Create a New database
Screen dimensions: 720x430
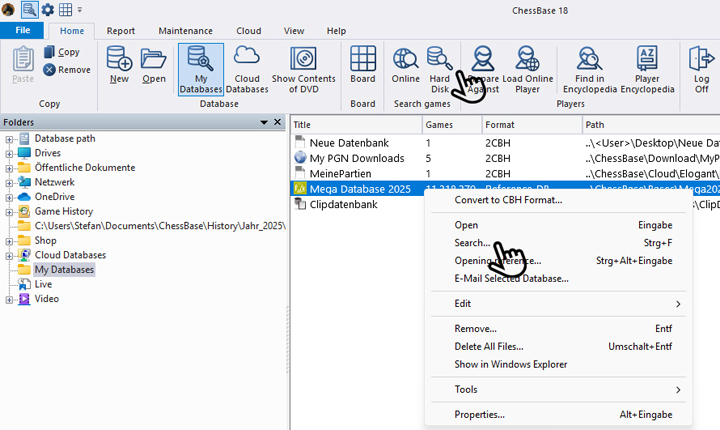[x=119, y=65]
